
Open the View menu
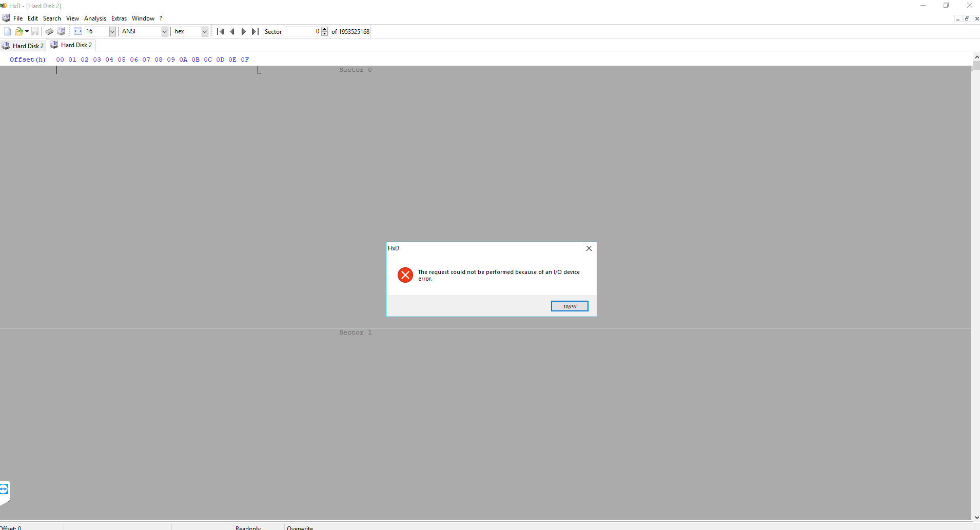72,18
